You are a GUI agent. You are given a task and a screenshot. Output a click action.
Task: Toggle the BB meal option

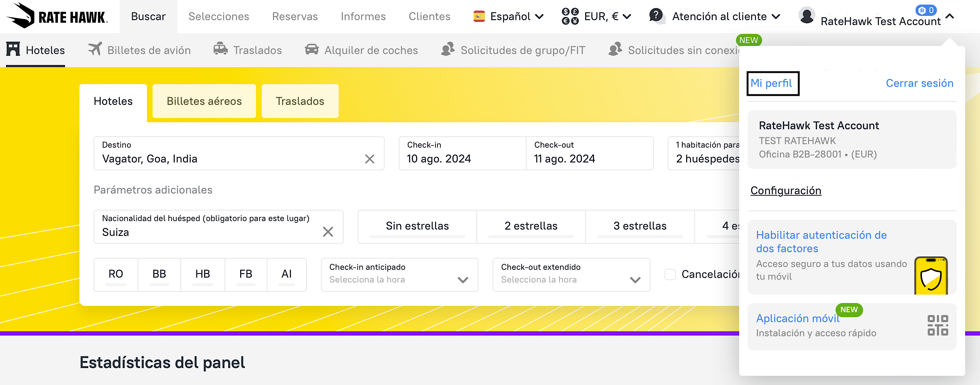tap(159, 274)
